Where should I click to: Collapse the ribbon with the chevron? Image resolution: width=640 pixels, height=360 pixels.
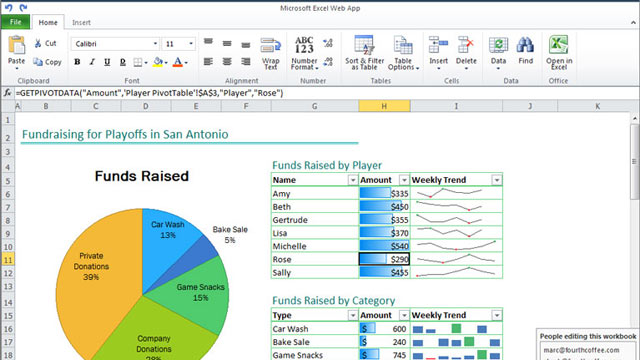click(633, 23)
